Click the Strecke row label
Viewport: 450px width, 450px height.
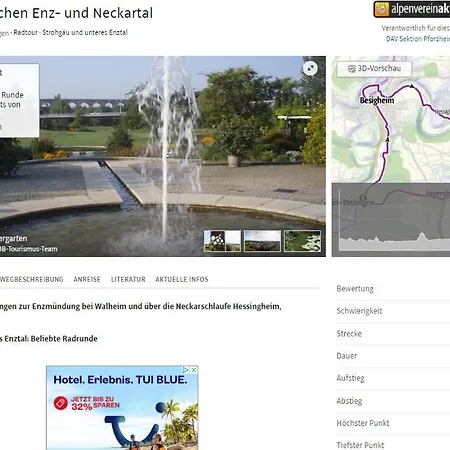tap(349, 333)
